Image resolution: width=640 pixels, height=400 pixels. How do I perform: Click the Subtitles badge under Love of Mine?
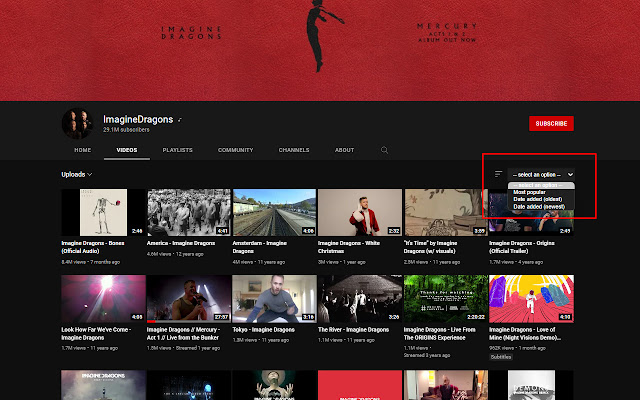(501, 357)
